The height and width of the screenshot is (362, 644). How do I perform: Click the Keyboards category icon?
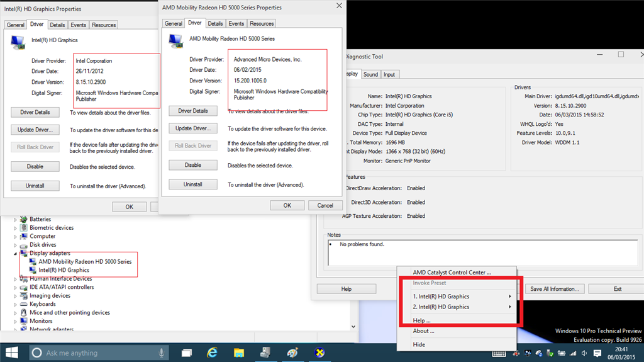coord(23,305)
